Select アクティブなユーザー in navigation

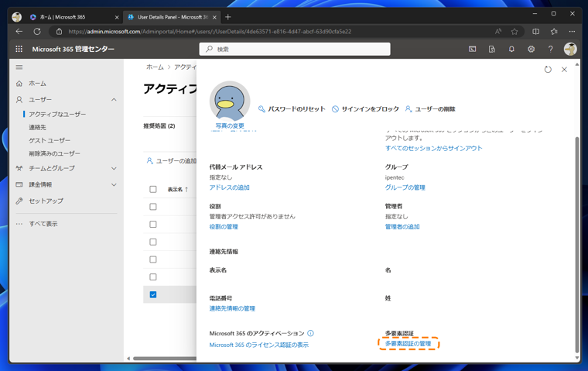57,114
